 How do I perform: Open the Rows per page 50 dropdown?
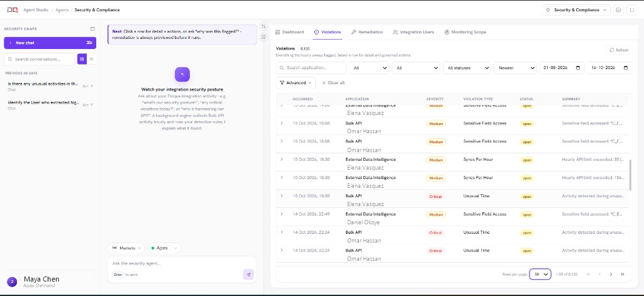click(x=540, y=274)
